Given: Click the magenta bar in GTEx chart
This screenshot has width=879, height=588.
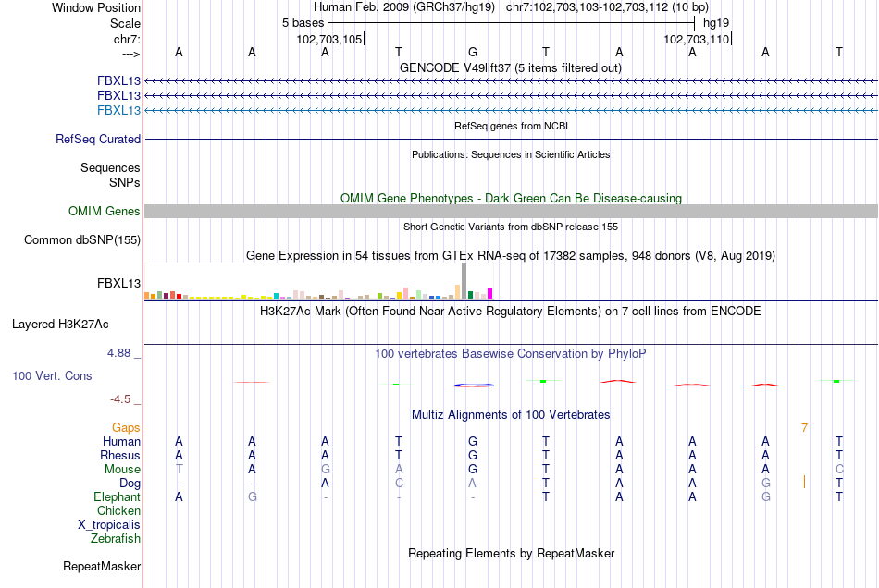Looking at the screenshot, I should click(x=490, y=293).
